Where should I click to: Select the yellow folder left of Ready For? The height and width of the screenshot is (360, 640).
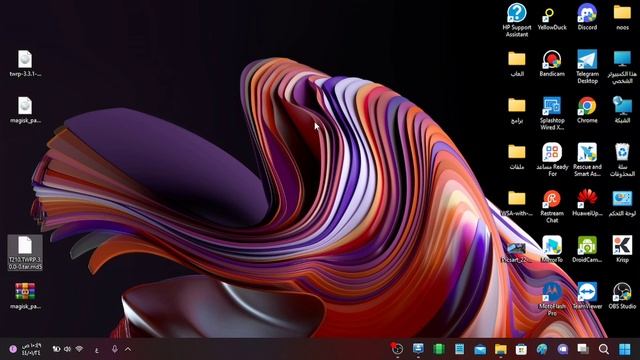pyautogui.click(x=517, y=156)
